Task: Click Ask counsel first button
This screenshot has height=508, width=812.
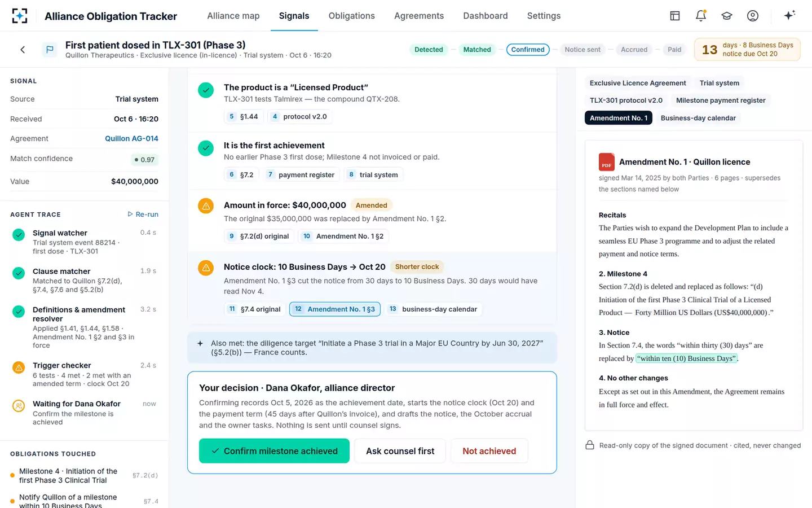Action: [x=400, y=451]
